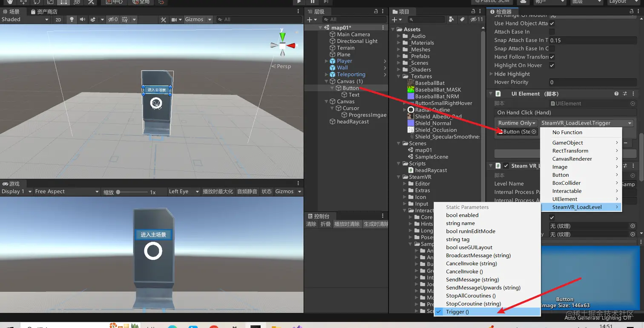Toggle scene lighting bulb icon
Image resolution: width=644 pixels, height=328 pixels.
(72, 20)
